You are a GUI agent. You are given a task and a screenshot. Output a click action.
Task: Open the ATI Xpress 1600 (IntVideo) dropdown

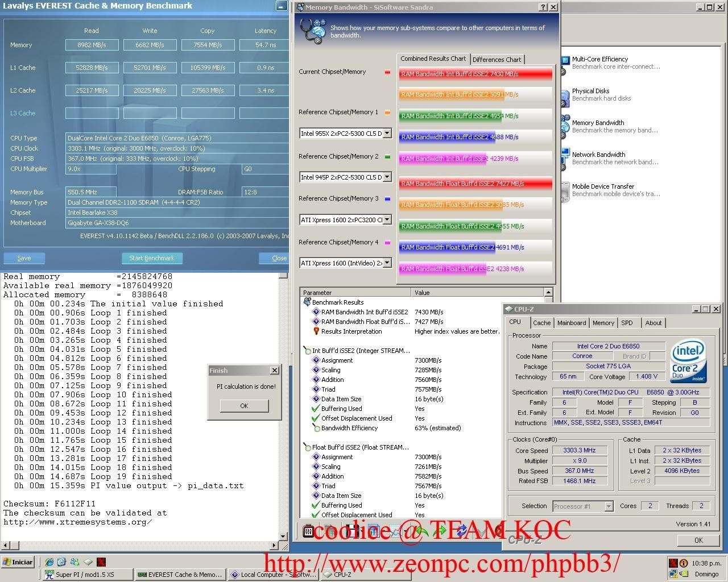click(387, 263)
